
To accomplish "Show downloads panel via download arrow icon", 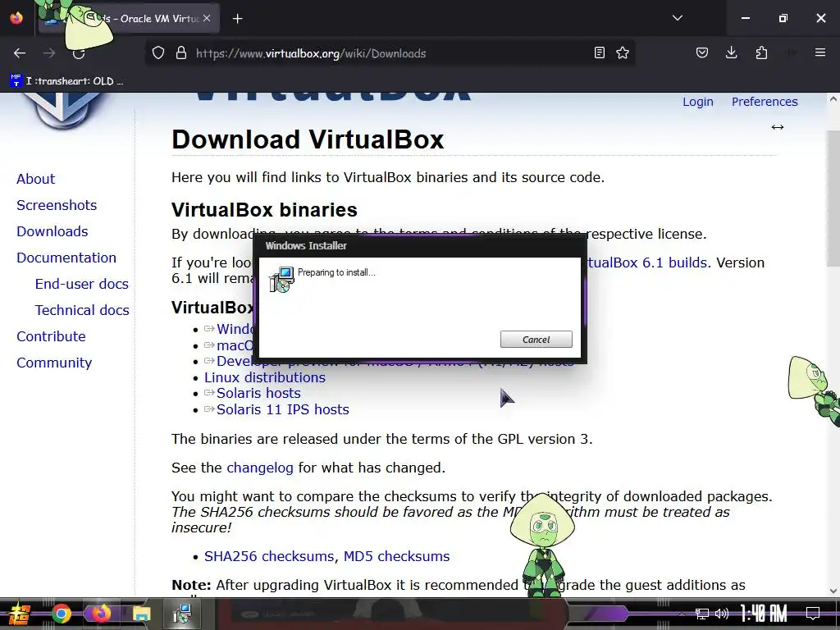I will (x=731, y=52).
